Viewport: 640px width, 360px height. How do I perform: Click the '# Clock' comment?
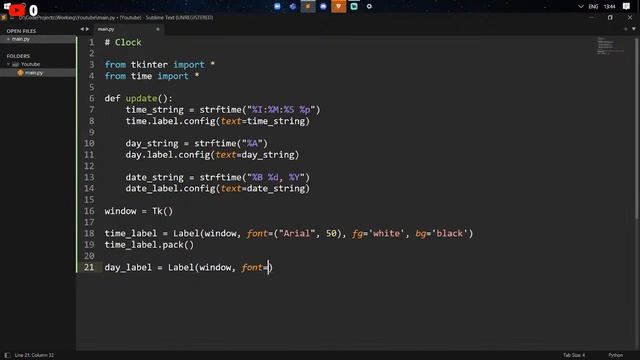[123, 42]
